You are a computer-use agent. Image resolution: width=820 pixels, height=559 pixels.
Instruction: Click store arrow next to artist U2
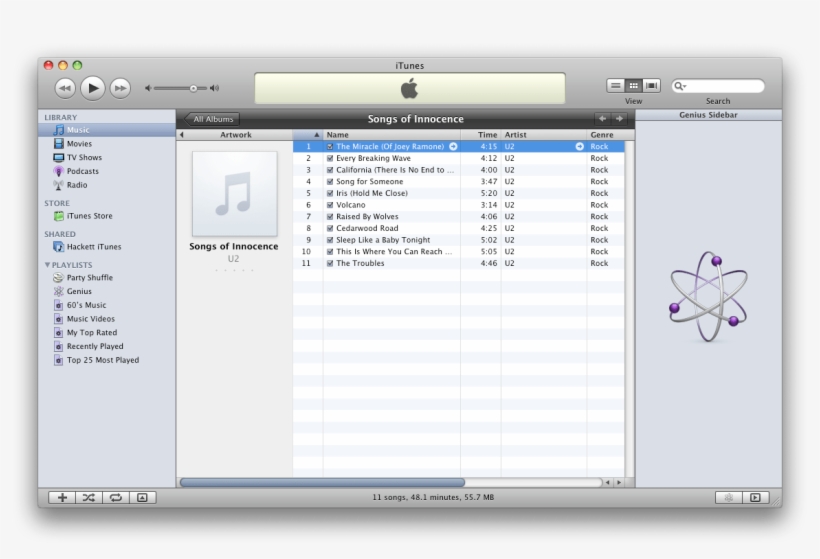pos(579,146)
